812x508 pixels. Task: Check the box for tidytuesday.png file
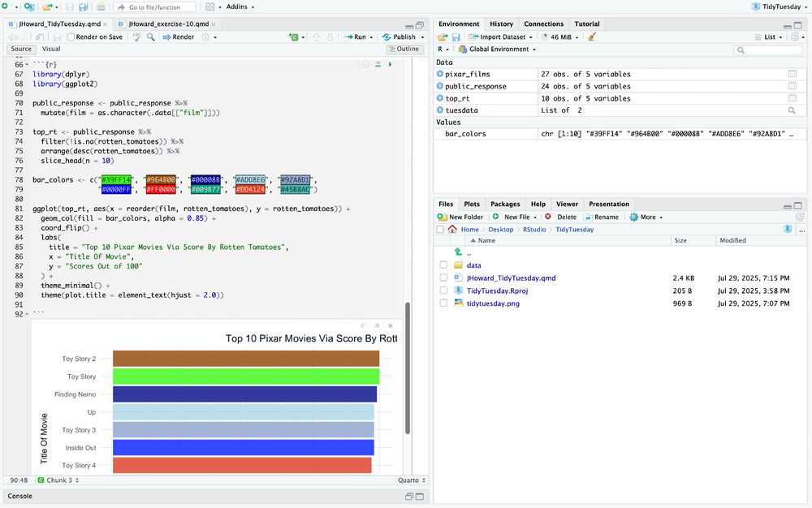[443, 304]
